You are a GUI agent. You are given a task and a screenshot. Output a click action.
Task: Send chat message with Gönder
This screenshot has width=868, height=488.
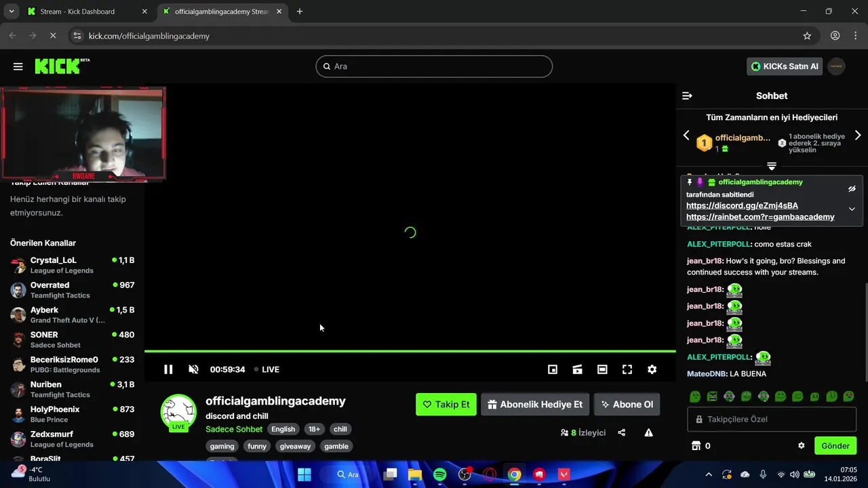coord(835,446)
